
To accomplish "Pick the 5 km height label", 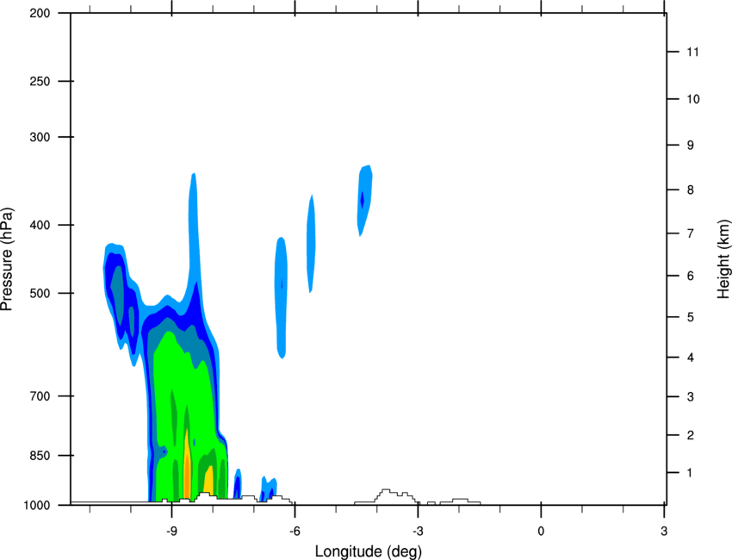I will click(x=690, y=318).
